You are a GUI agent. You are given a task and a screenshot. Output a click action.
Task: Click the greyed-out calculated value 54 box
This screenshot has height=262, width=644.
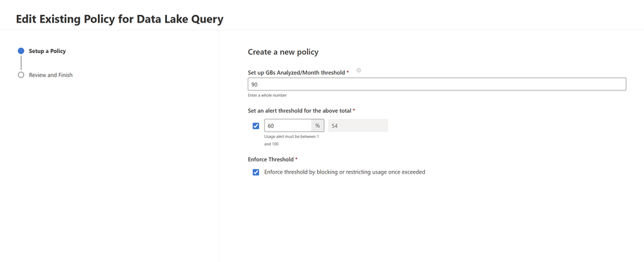pos(358,126)
